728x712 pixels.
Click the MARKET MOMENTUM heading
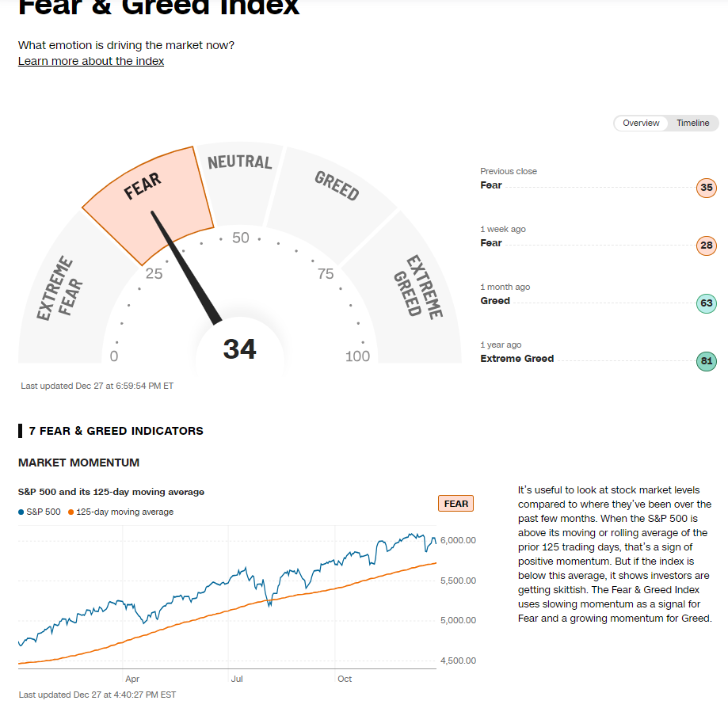(78, 463)
